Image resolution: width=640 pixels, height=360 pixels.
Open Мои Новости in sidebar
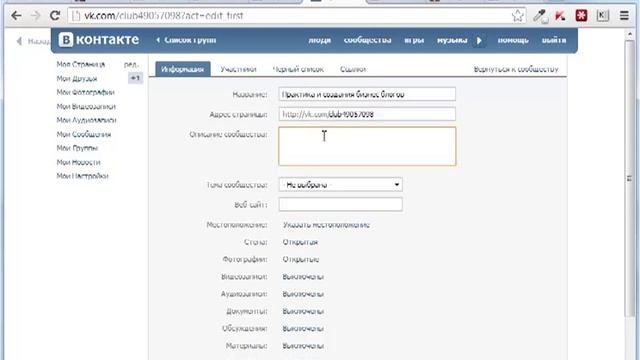(78, 162)
